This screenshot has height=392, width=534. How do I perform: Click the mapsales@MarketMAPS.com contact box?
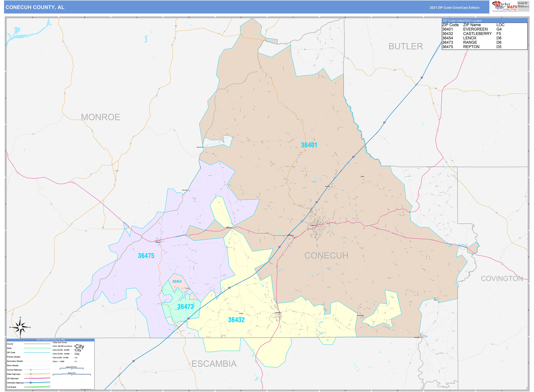(x=523, y=6)
